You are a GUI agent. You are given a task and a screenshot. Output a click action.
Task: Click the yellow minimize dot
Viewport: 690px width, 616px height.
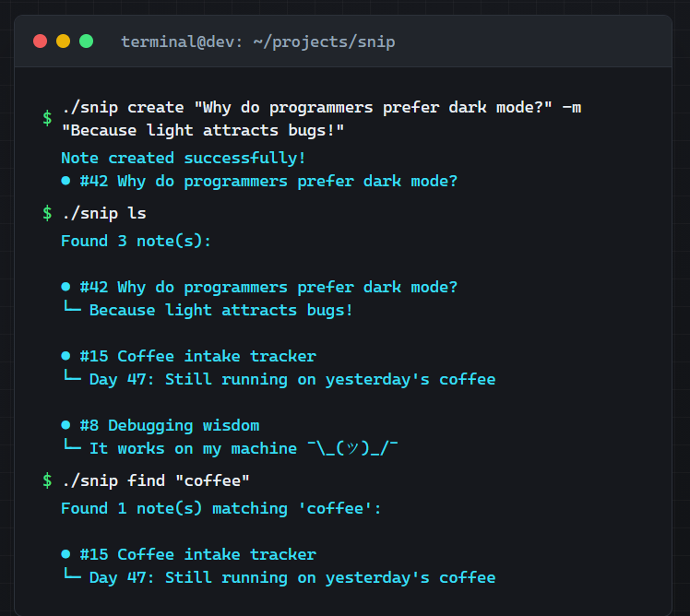coord(63,41)
